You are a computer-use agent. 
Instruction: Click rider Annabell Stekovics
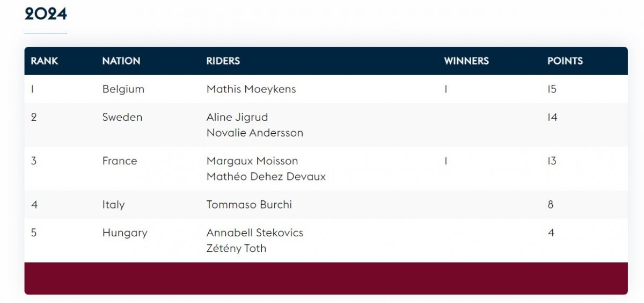[255, 233]
